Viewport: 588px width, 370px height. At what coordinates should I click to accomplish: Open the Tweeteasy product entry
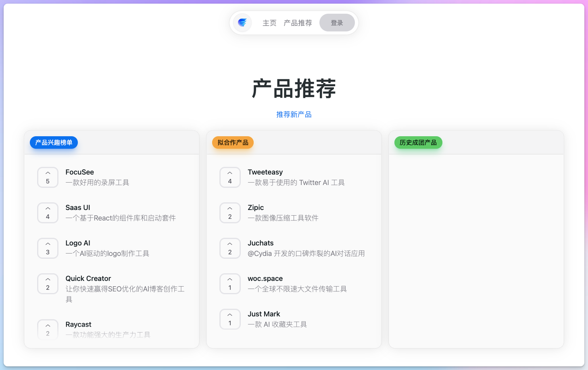coord(265,172)
